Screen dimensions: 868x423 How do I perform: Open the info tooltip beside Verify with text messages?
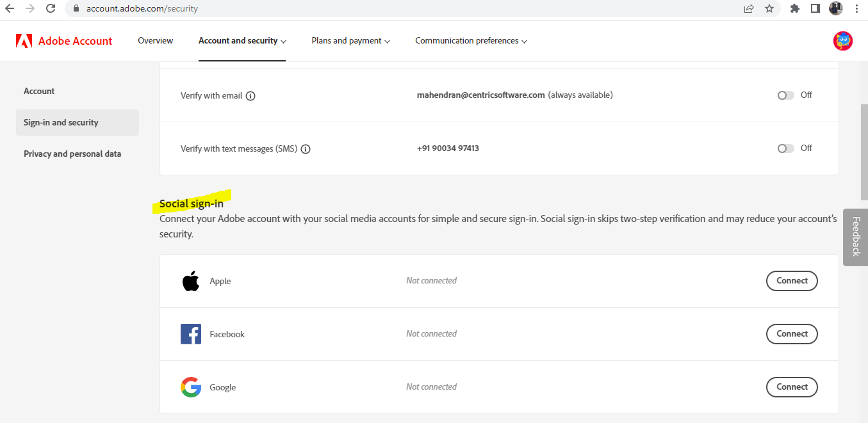click(x=306, y=148)
